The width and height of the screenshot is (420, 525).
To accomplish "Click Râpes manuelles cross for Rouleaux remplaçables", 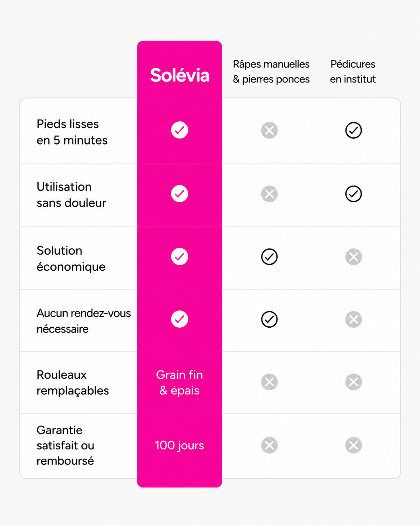I will [270, 382].
